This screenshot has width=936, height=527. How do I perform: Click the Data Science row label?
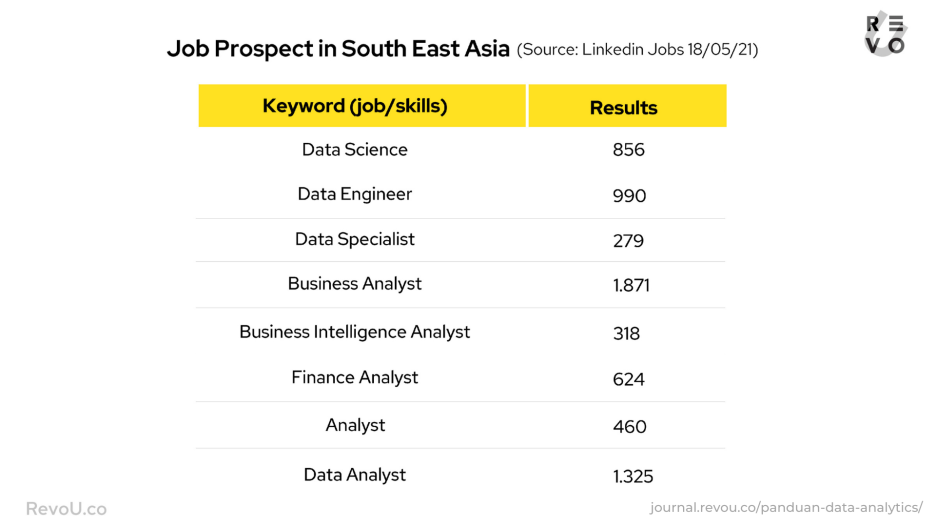coord(355,150)
